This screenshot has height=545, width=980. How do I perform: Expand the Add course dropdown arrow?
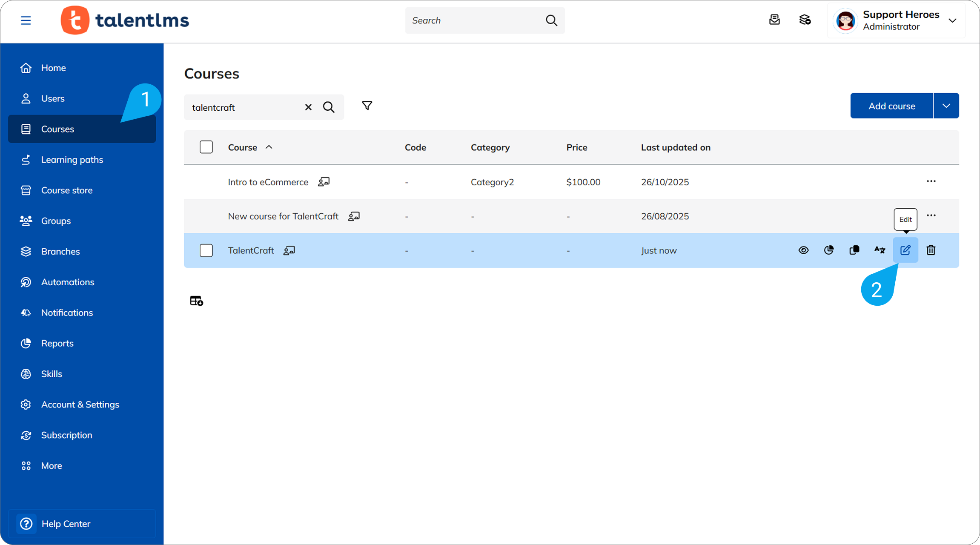click(x=946, y=106)
